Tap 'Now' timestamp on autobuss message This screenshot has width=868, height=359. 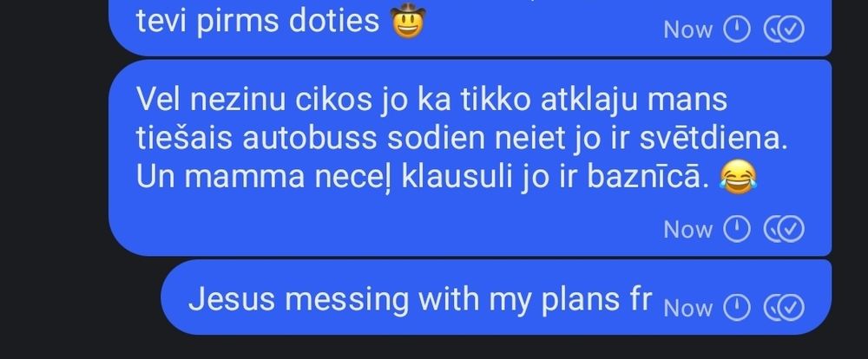point(687,229)
